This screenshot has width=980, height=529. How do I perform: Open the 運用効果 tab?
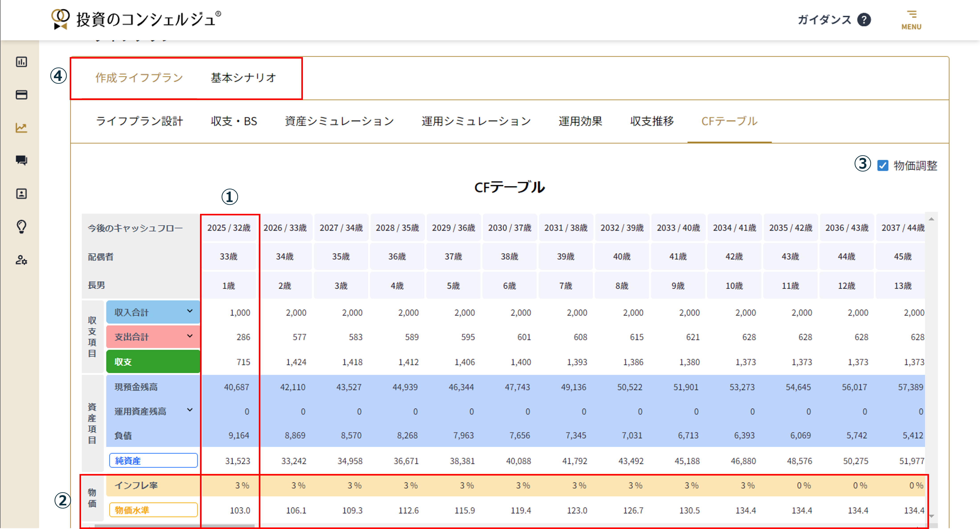click(581, 121)
